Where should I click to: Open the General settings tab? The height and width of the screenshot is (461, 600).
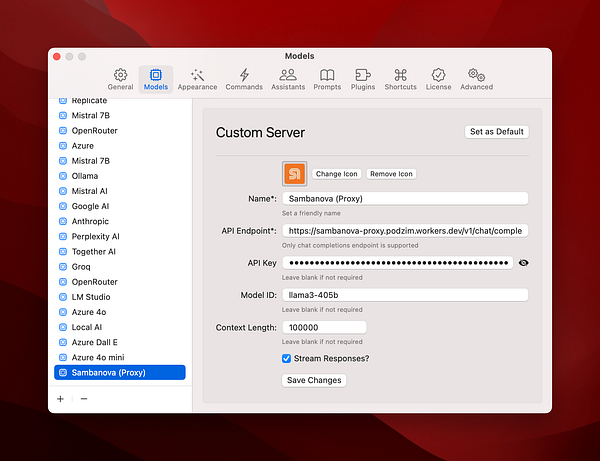tap(120, 79)
